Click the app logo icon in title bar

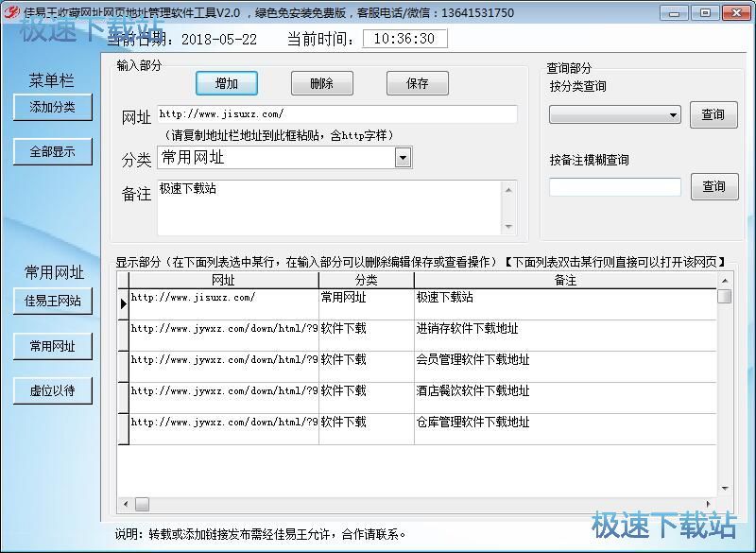(x=11, y=12)
